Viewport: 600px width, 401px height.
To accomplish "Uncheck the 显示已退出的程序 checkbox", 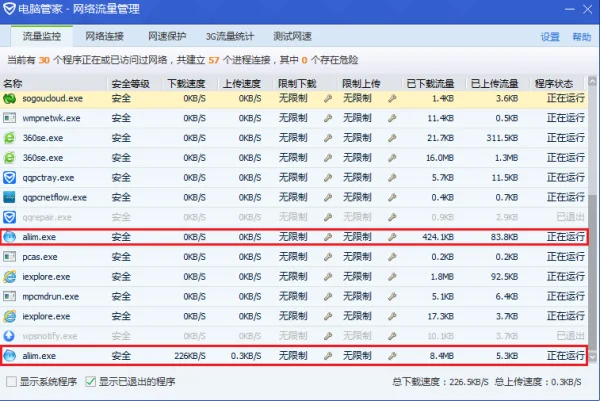I will coord(91,381).
